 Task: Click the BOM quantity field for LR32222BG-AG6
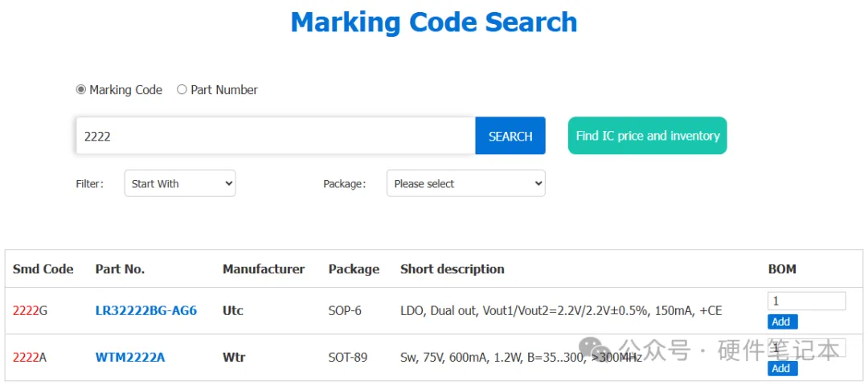click(807, 301)
